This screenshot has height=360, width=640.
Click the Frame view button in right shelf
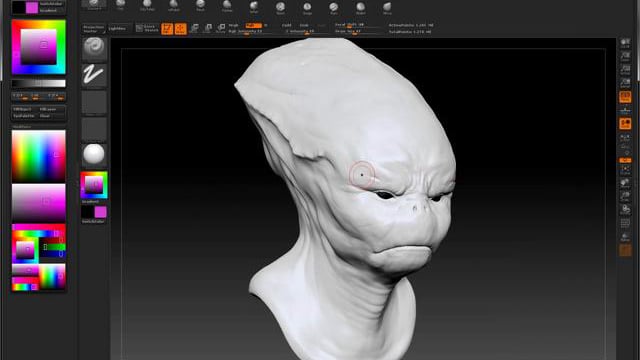click(x=625, y=170)
